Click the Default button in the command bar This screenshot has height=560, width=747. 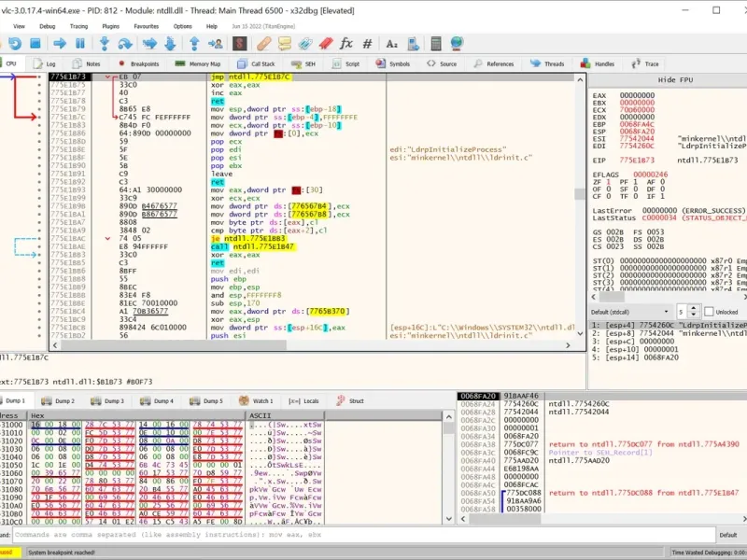pyautogui.click(x=728, y=535)
